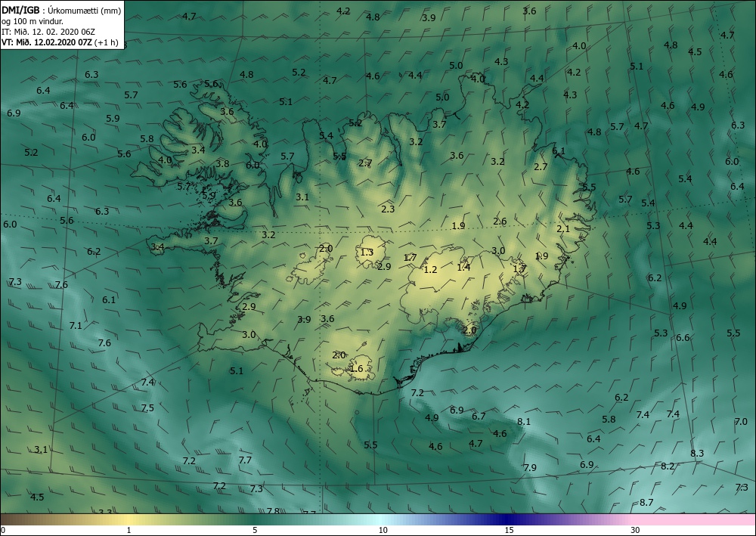Click the offshore value "7.0"

click(x=741, y=422)
